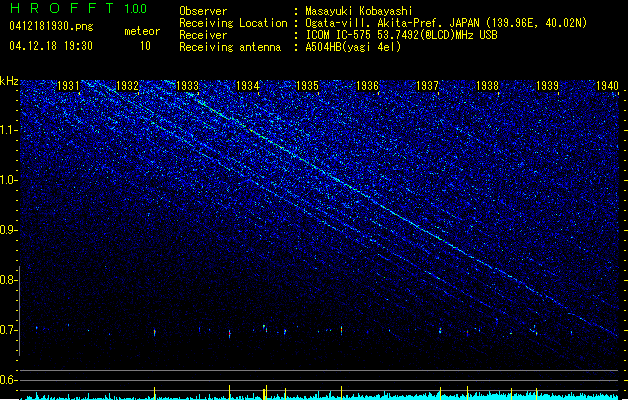Select the filename 0412181930.png
Image resolution: width=629 pixels, height=400 pixels.
51,26
